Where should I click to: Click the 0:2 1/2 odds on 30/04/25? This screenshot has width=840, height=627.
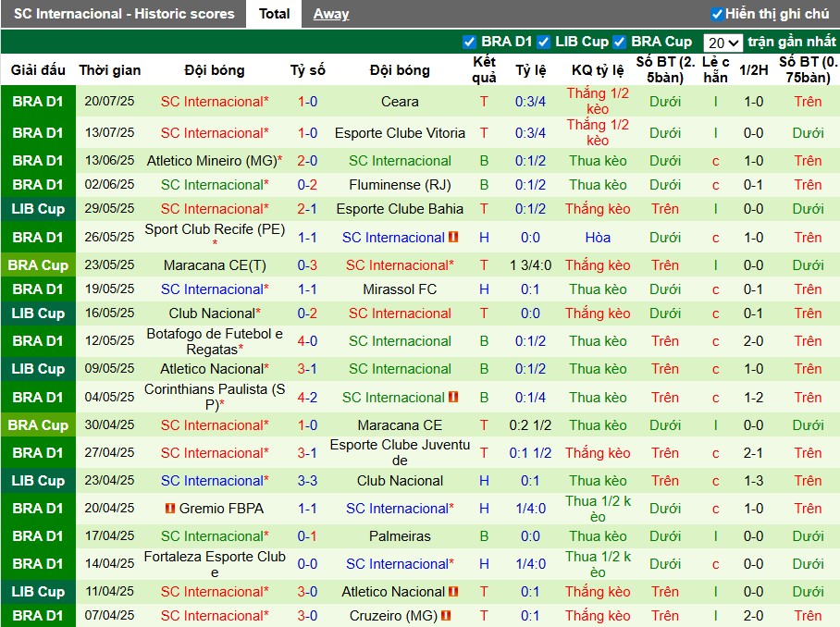(530, 425)
